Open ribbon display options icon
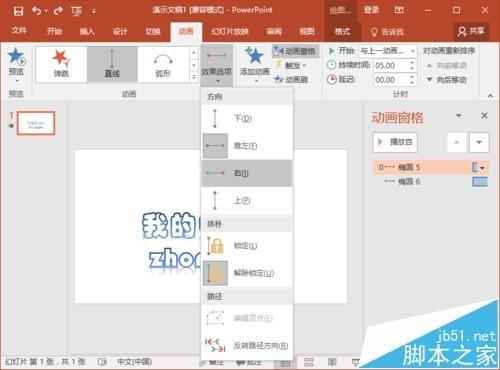500x370 pixels. click(x=399, y=10)
